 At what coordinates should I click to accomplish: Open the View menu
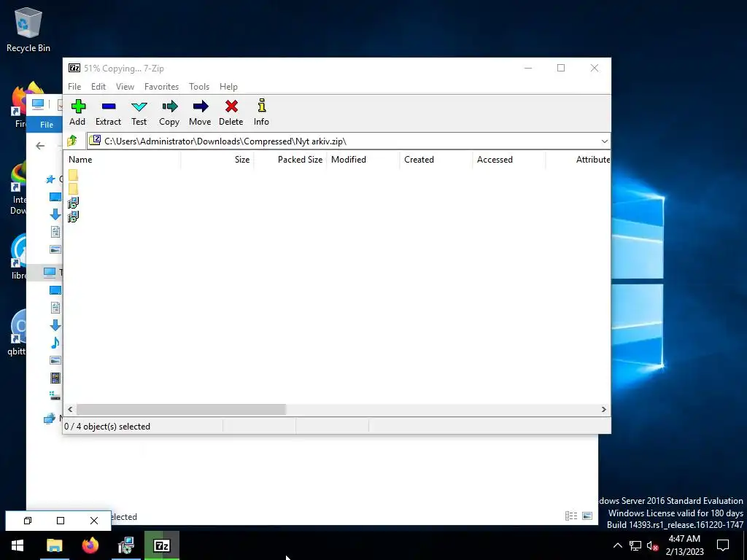(125, 87)
